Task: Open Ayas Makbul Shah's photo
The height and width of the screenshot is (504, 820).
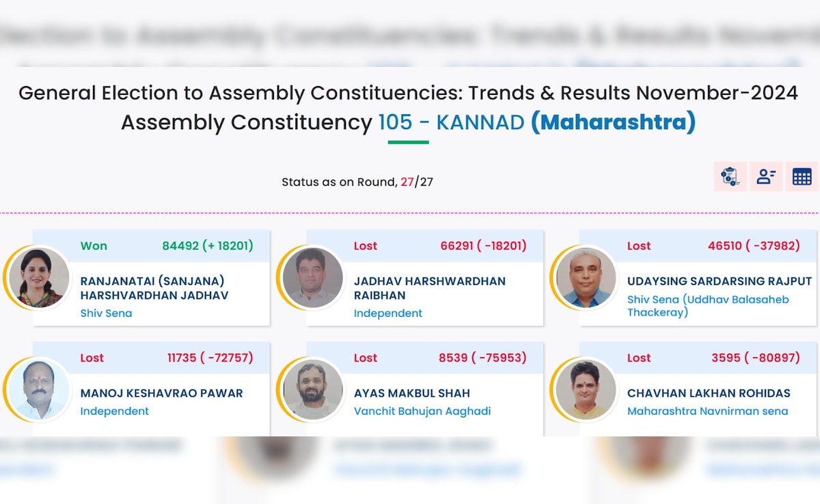Action: pyautogui.click(x=312, y=389)
